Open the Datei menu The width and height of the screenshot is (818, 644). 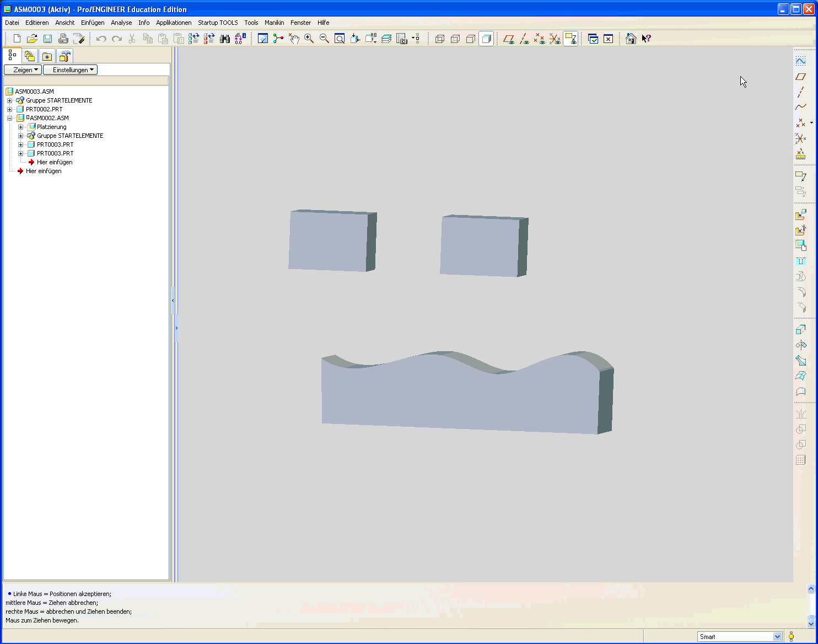coord(12,23)
